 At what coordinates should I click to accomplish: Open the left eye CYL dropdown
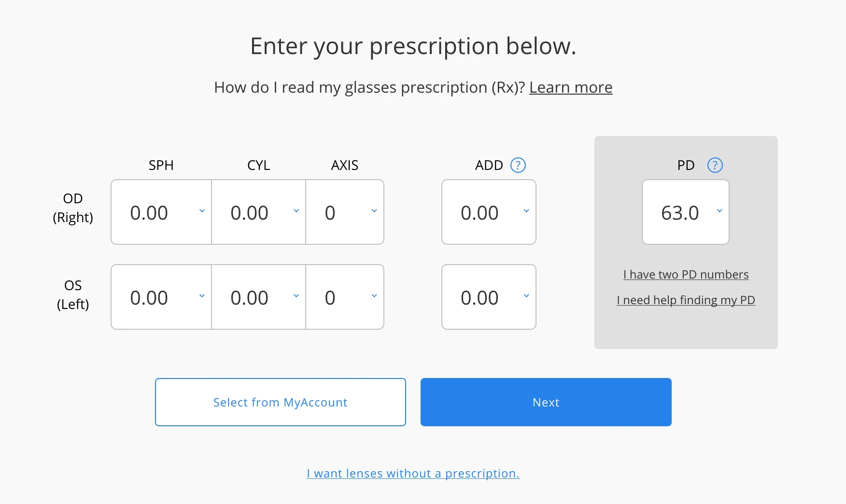pyautogui.click(x=296, y=296)
